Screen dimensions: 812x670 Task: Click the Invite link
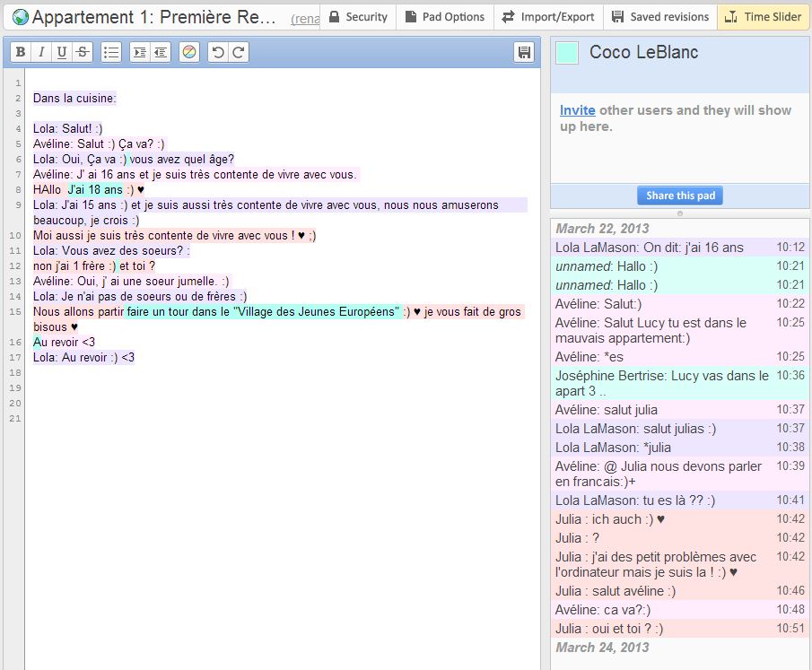[x=577, y=110]
